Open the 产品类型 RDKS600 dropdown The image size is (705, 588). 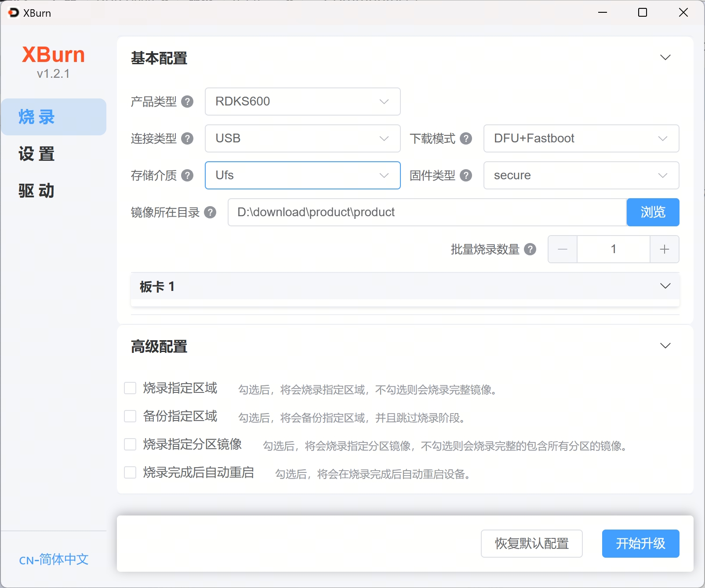[x=303, y=102]
